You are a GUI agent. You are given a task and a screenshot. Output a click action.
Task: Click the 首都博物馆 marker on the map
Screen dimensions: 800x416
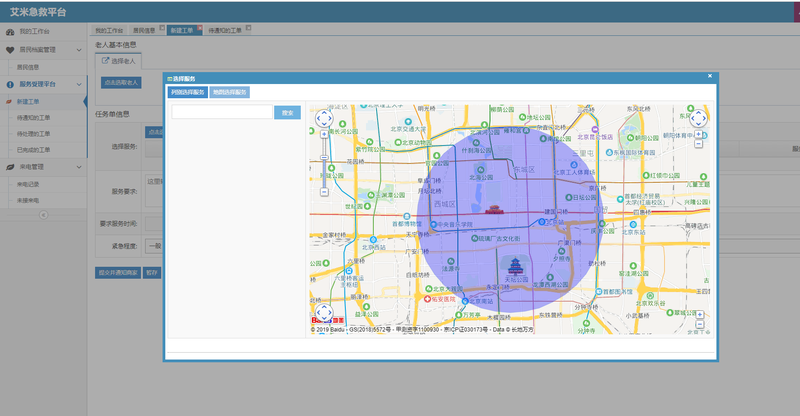tap(407, 216)
